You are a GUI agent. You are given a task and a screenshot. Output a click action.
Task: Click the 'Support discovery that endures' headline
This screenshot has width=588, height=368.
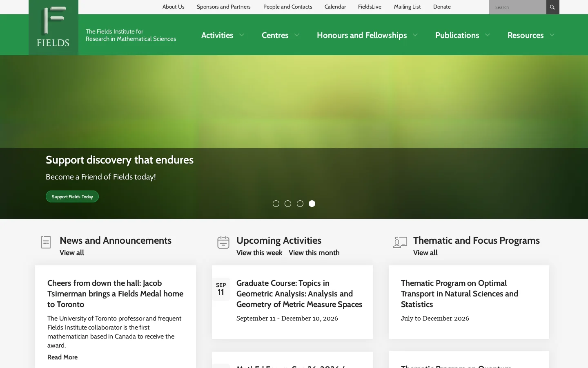[120, 160]
